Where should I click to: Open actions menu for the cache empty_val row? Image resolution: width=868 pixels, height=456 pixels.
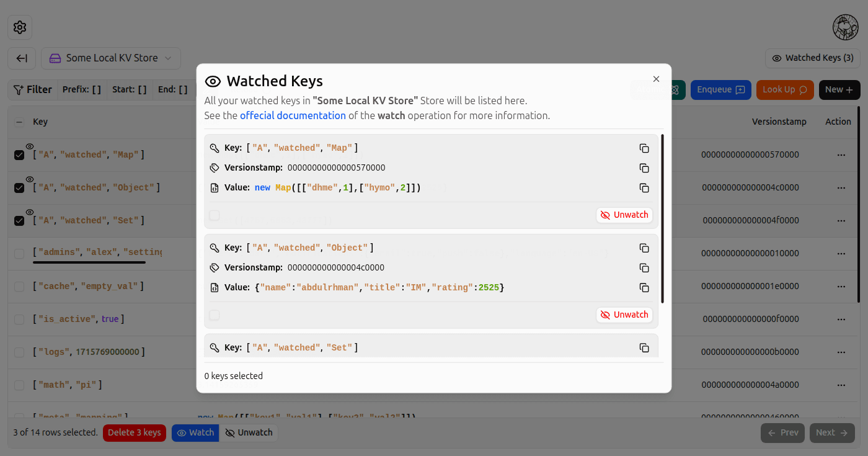pyautogui.click(x=841, y=286)
